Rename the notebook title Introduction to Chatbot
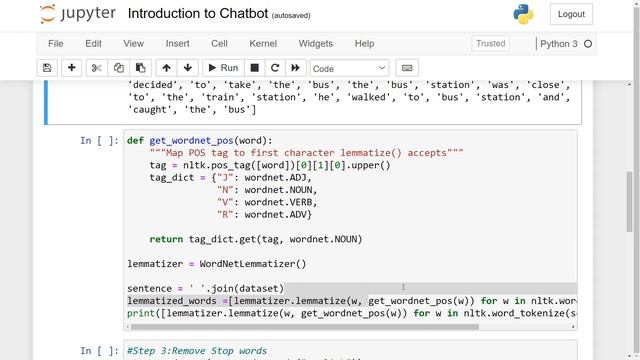640x360 pixels. pos(198,13)
